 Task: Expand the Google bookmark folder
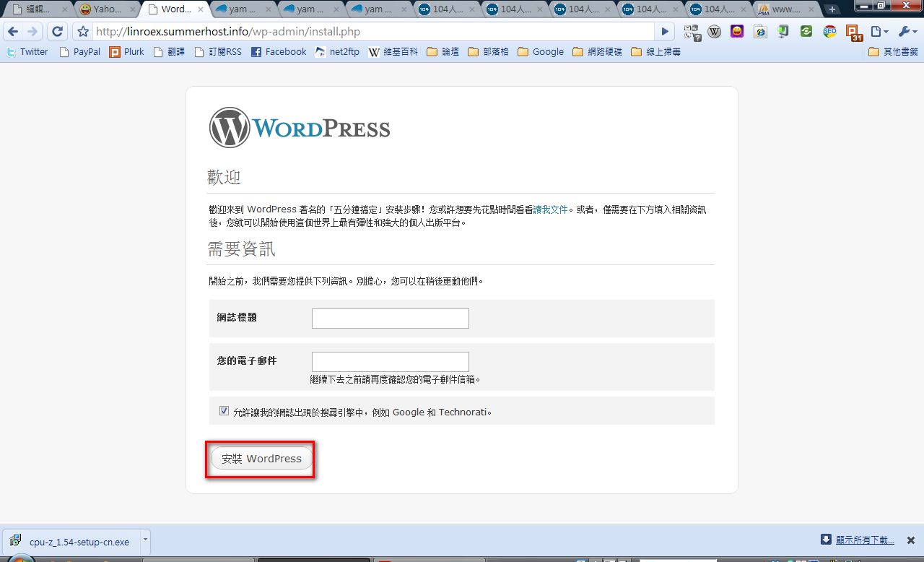(x=541, y=52)
